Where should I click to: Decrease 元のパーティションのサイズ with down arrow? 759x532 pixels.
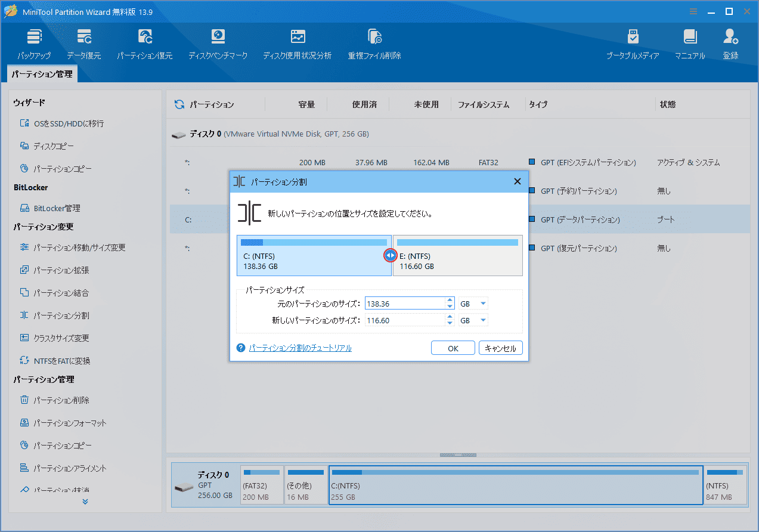click(450, 307)
